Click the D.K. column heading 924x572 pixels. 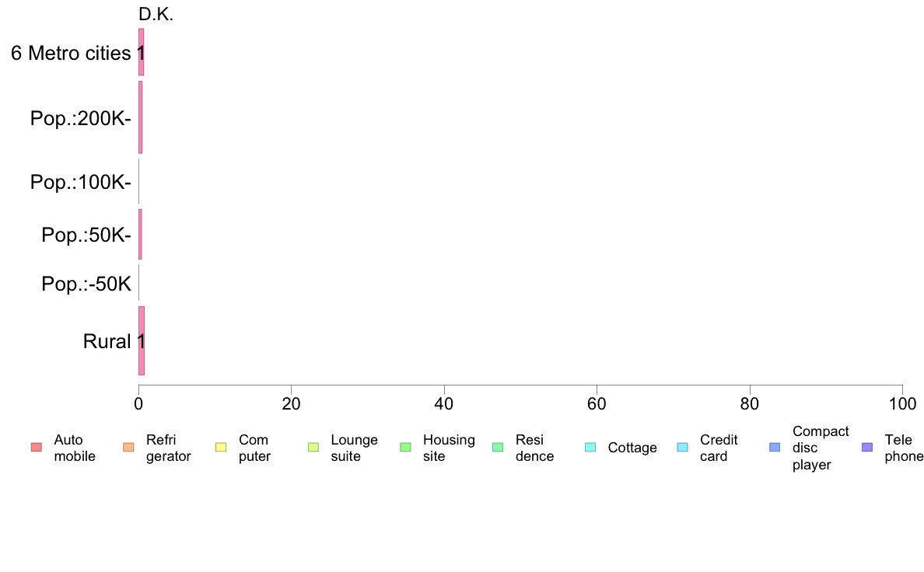click(x=156, y=15)
